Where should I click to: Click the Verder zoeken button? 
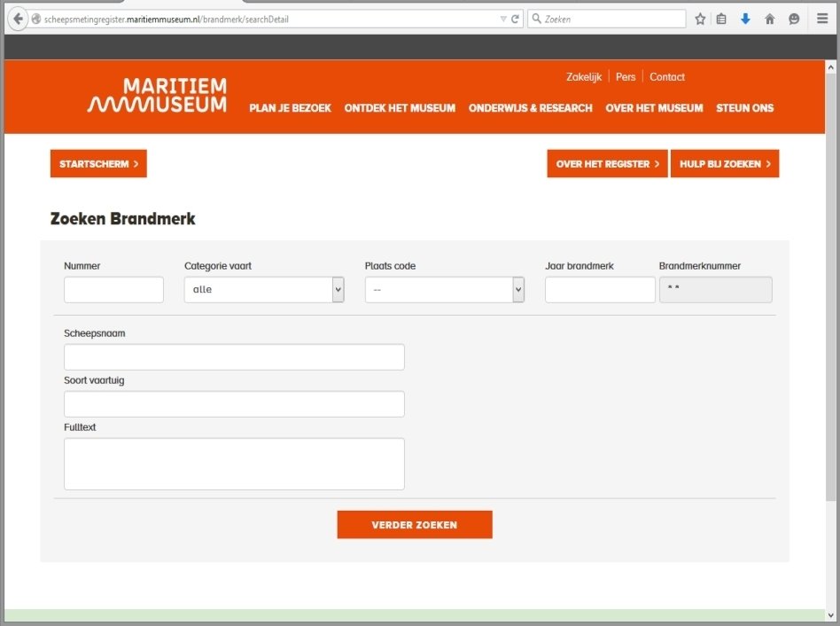(x=415, y=525)
